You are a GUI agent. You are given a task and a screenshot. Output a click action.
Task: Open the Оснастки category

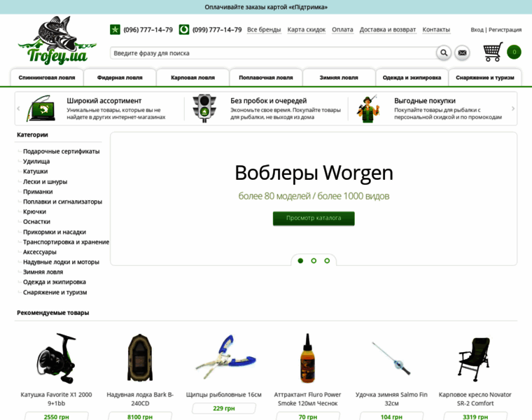tap(36, 221)
